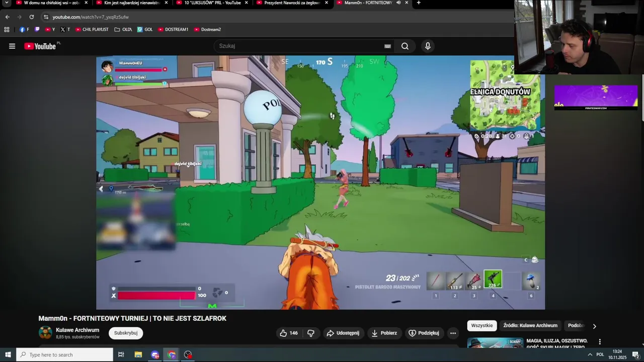Screen dimensions: 644x362
Task: Show hidden tray icons chevron
Action: pyautogui.click(x=590, y=355)
